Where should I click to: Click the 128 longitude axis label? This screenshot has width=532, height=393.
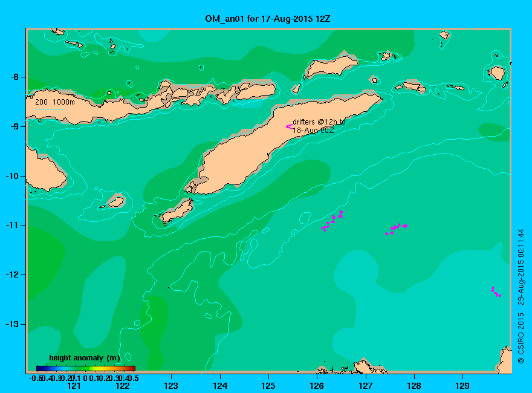click(x=414, y=386)
